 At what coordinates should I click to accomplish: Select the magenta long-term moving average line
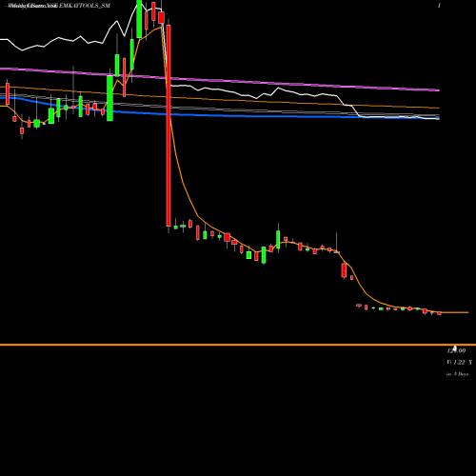pyautogui.click(x=220, y=80)
